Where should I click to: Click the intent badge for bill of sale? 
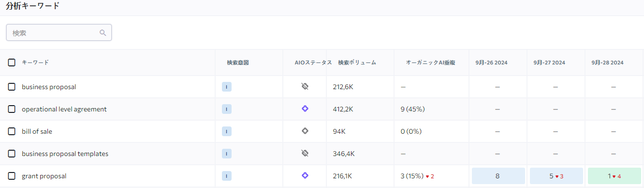227,131
